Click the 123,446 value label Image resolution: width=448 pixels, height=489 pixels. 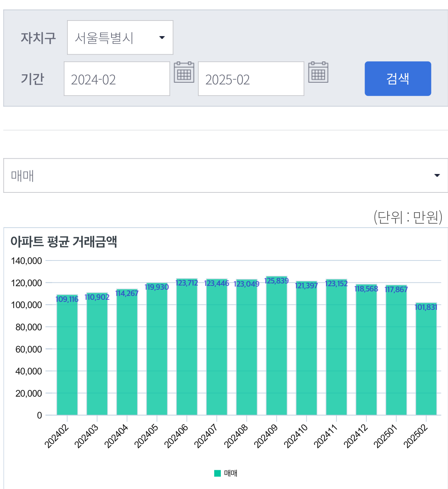coord(217,283)
